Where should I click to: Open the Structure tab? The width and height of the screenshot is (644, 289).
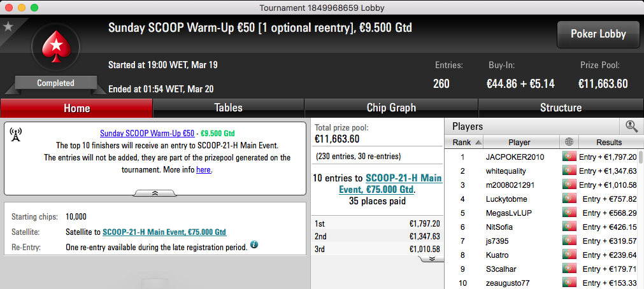(561, 108)
